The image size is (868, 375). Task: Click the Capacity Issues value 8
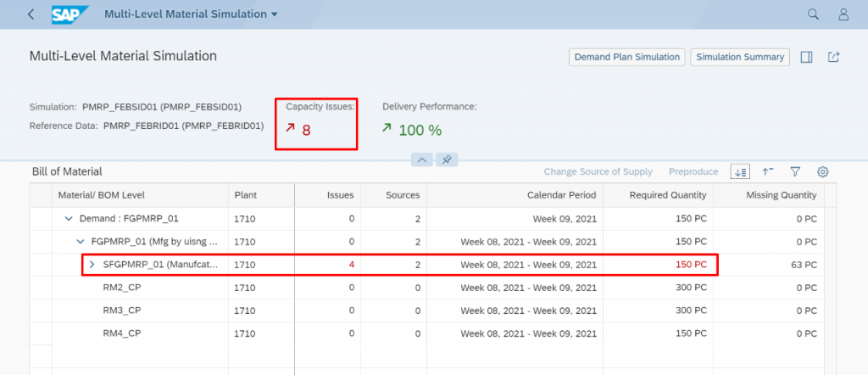[x=306, y=131]
